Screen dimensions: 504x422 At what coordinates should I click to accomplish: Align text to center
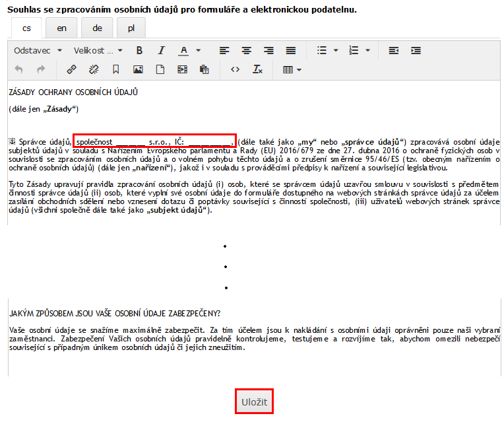tap(246, 50)
